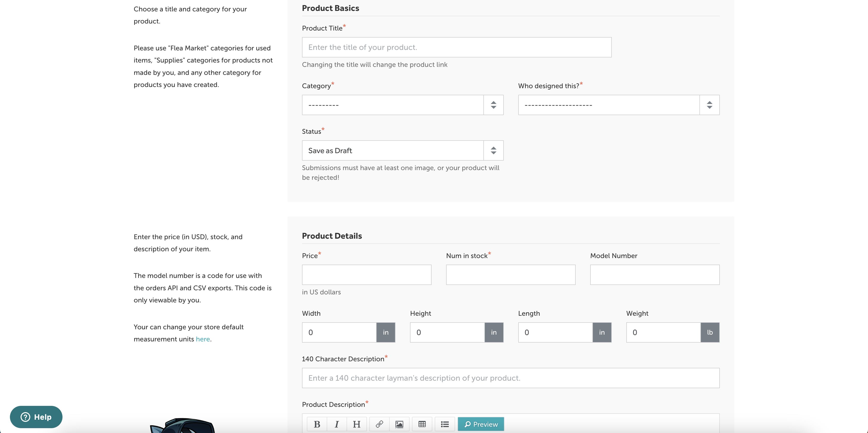Screen dimensions: 868x433
Task: Click the Model Number field
Action: click(x=654, y=275)
